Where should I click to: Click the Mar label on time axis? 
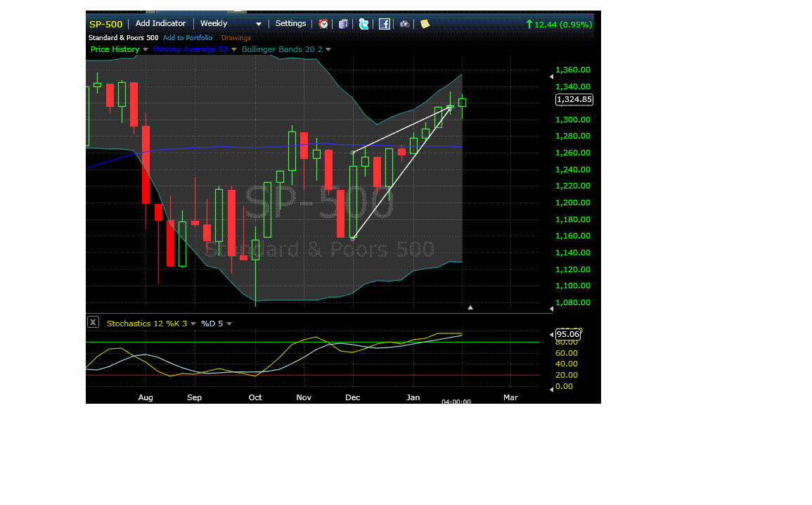510,397
